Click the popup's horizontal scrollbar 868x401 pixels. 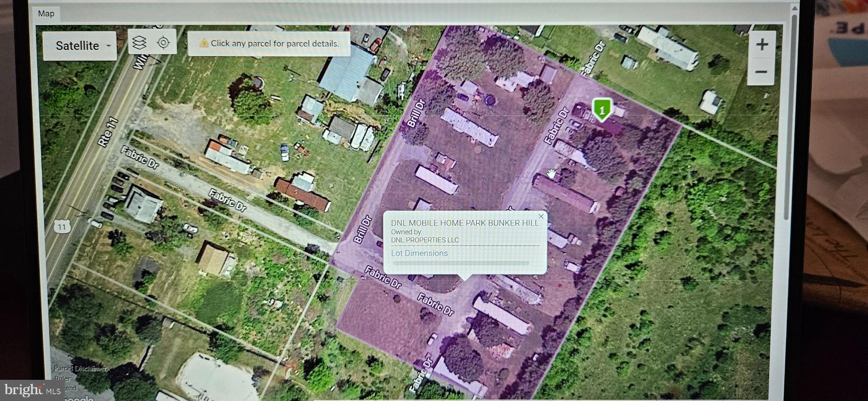tap(460, 263)
